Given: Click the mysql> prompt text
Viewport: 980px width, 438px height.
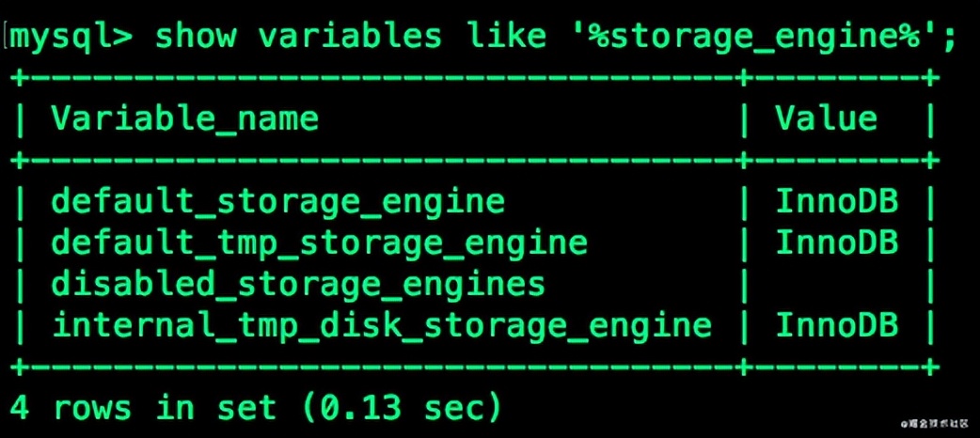Looking at the screenshot, I should point(71,37).
